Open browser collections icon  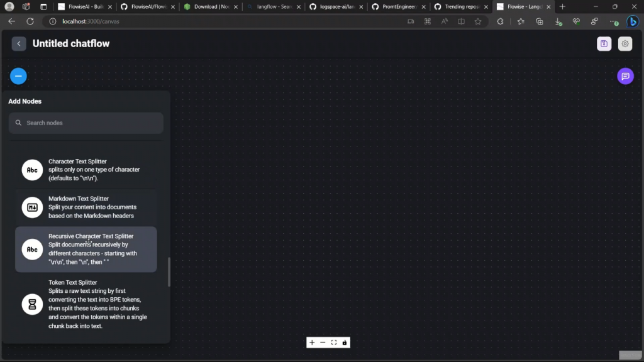pyautogui.click(x=539, y=21)
